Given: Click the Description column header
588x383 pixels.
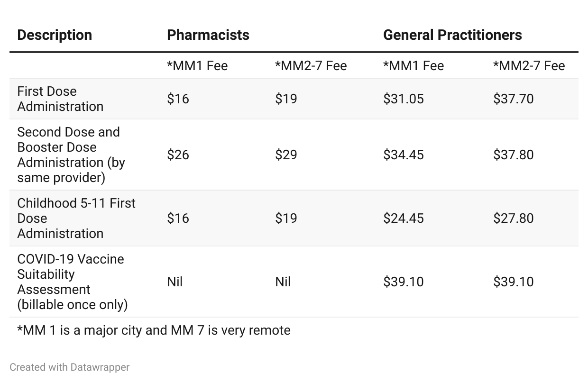Looking at the screenshot, I should [55, 35].
